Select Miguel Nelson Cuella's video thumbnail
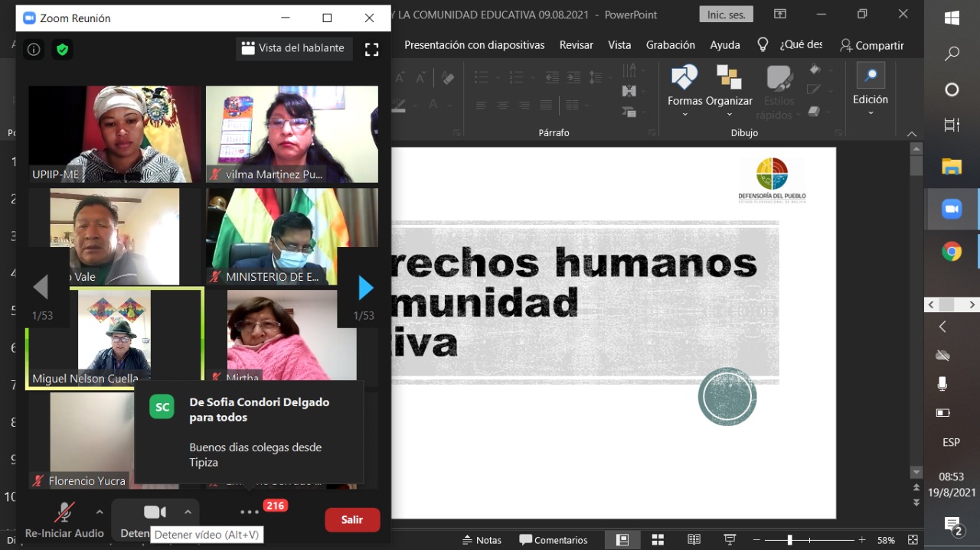Image resolution: width=980 pixels, height=550 pixels. (115, 337)
